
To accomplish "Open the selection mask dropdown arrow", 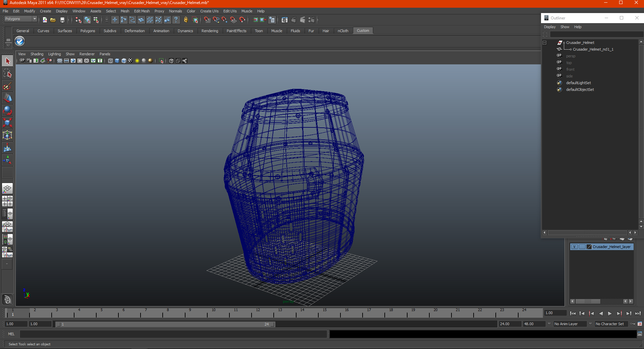I will click(x=107, y=20).
